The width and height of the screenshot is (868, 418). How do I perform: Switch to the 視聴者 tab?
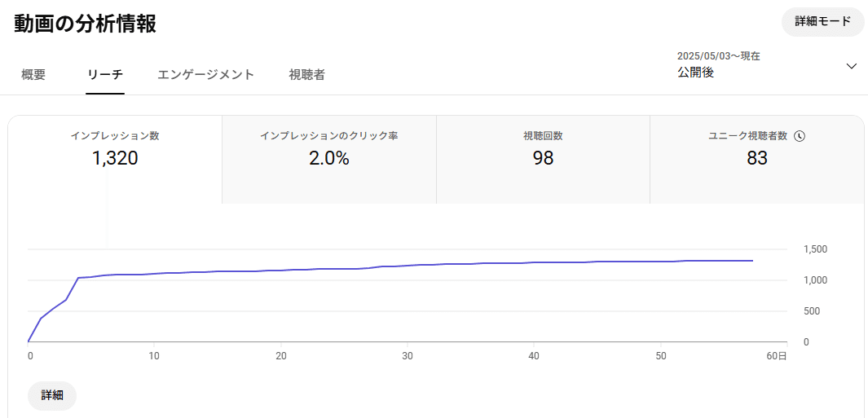pyautogui.click(x=306, y=75)
